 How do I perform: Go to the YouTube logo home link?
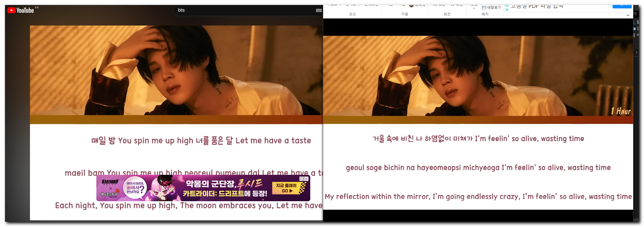point(21,10)
